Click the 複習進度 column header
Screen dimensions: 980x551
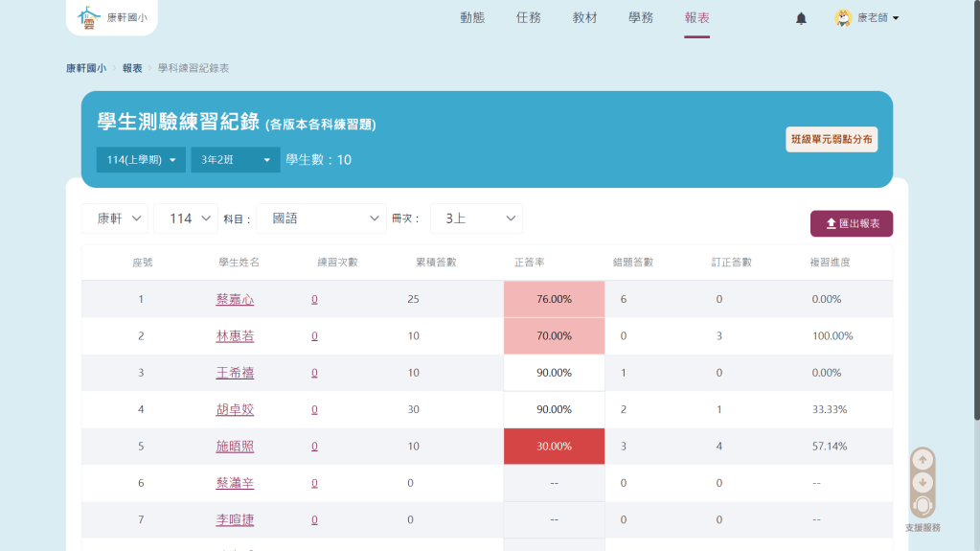[x=830, y=263]
